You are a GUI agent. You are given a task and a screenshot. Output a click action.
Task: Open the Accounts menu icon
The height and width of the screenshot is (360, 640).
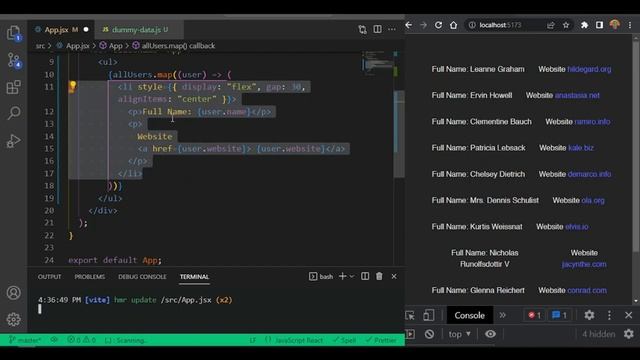tap(13, 293)
